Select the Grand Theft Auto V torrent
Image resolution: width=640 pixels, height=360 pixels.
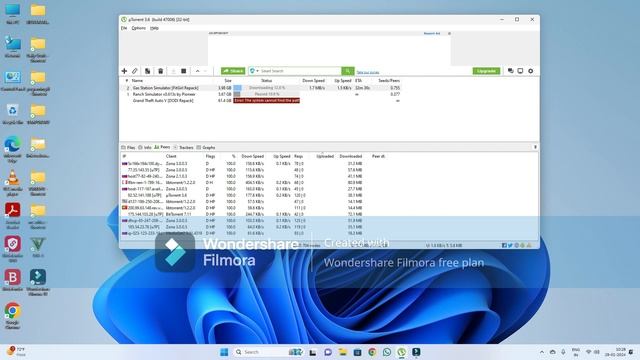163,100
